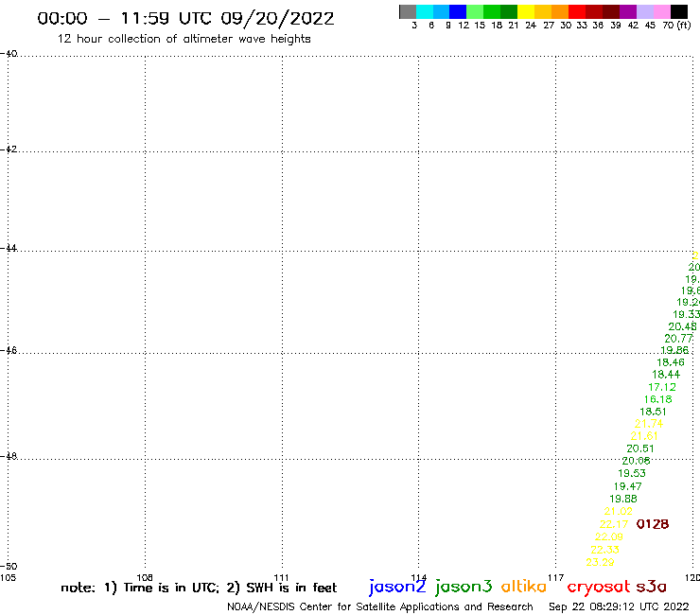Viewport: 700px width, 615px height.
Task: Pick the yellow swatch in the color scale
Action: [x=525, y=11]
